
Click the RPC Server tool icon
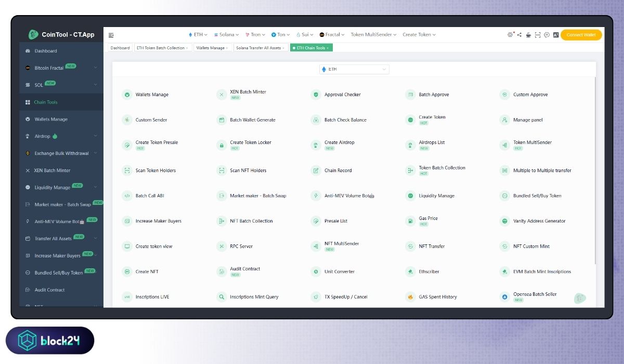click(222, 246)
